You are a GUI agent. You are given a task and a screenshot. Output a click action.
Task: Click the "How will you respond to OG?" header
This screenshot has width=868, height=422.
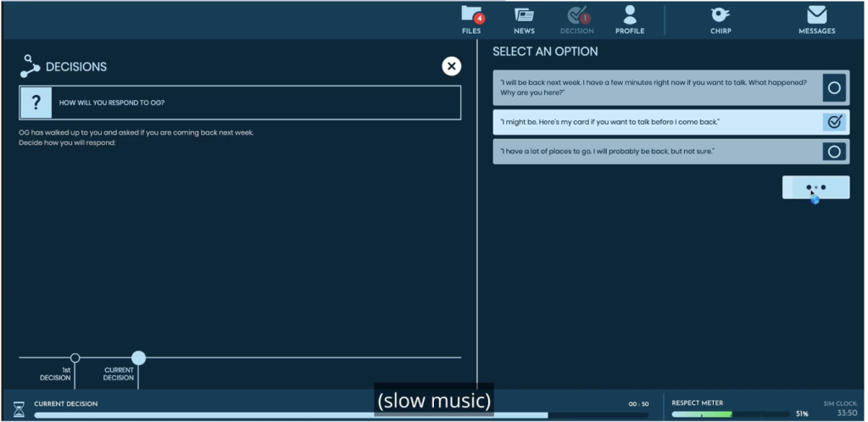[x=240, y=103]
